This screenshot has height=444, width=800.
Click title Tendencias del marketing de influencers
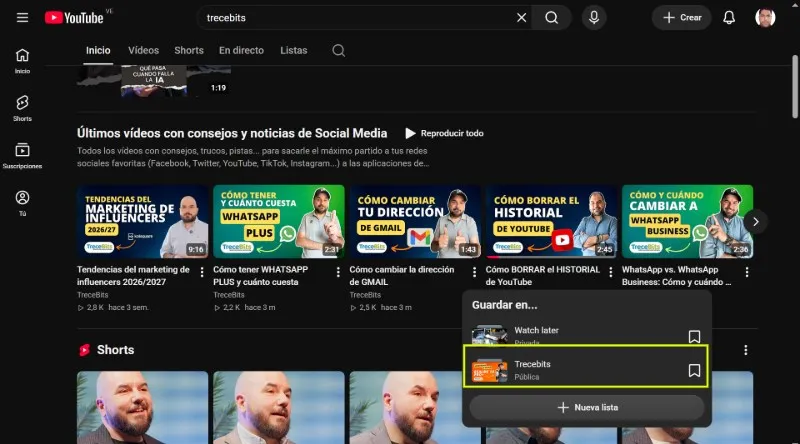(x=134, y=276)
